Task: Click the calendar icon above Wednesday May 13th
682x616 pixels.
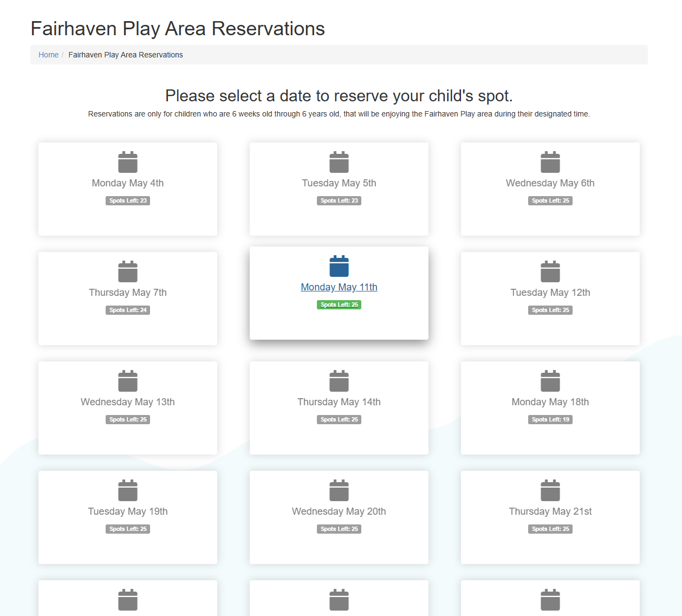Action: [128, 381]
